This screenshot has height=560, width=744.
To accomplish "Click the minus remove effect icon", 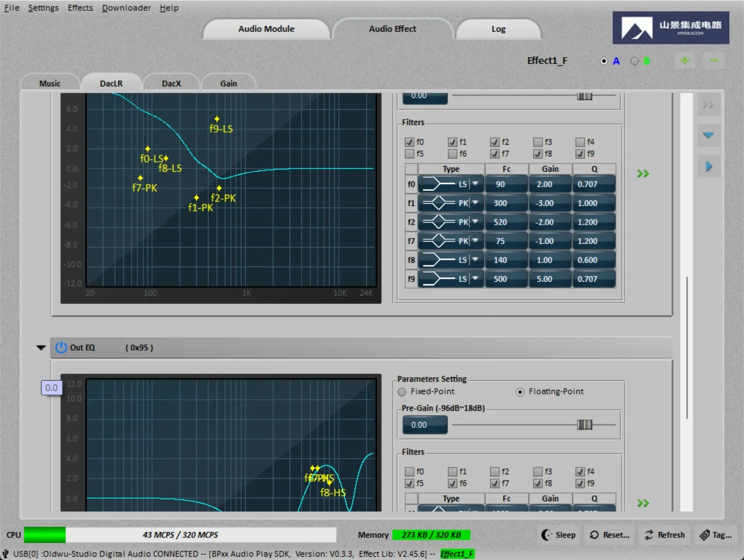I will click(714, 61).
